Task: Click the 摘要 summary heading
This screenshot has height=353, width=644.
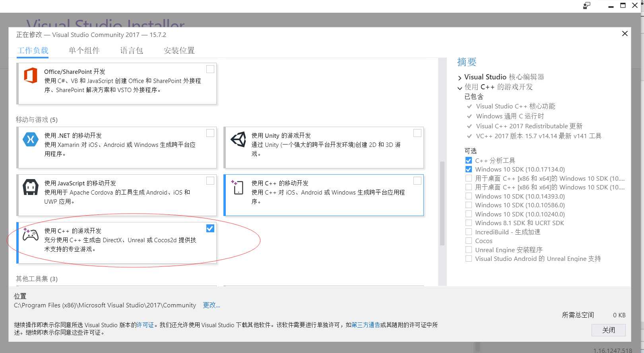Action: (467, 62)
